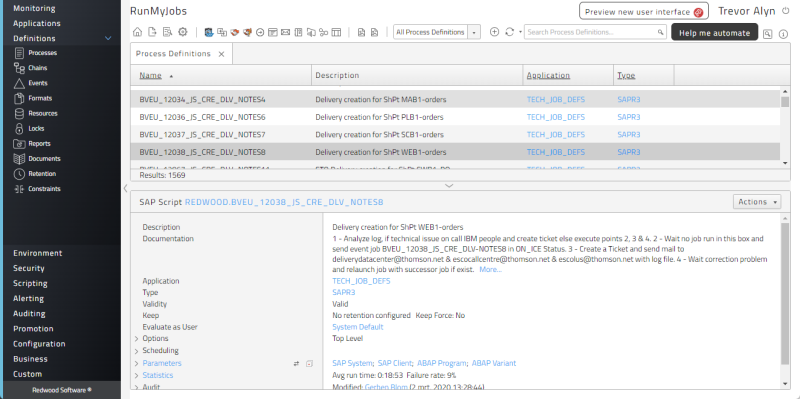
Task: Open Locks in the sidebar
Action: click(36, 129)
